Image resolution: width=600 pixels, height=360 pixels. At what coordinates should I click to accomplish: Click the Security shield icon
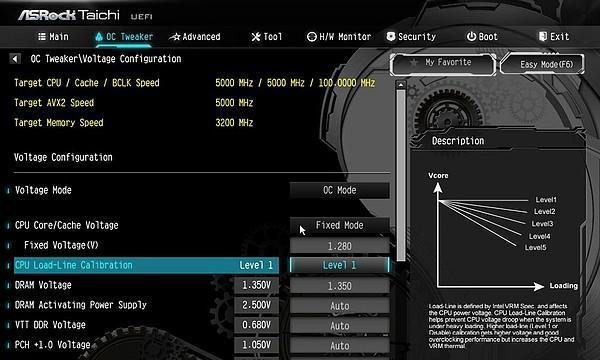tap(391, 37)
